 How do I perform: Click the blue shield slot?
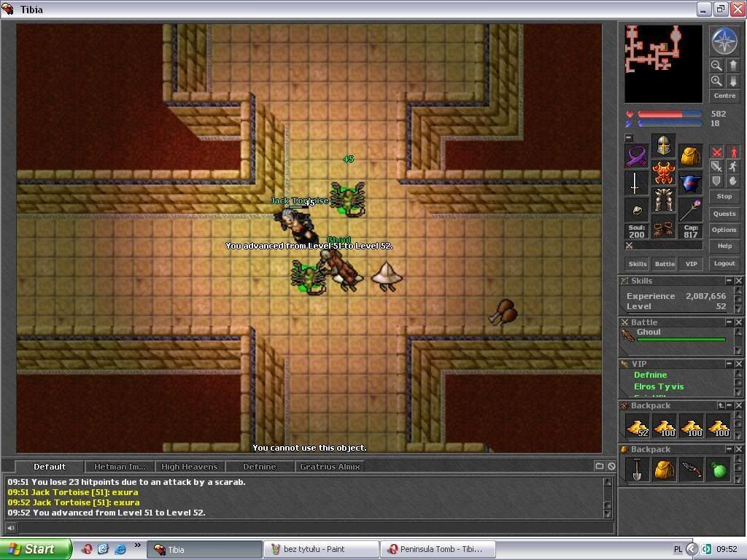pos(690,183)
